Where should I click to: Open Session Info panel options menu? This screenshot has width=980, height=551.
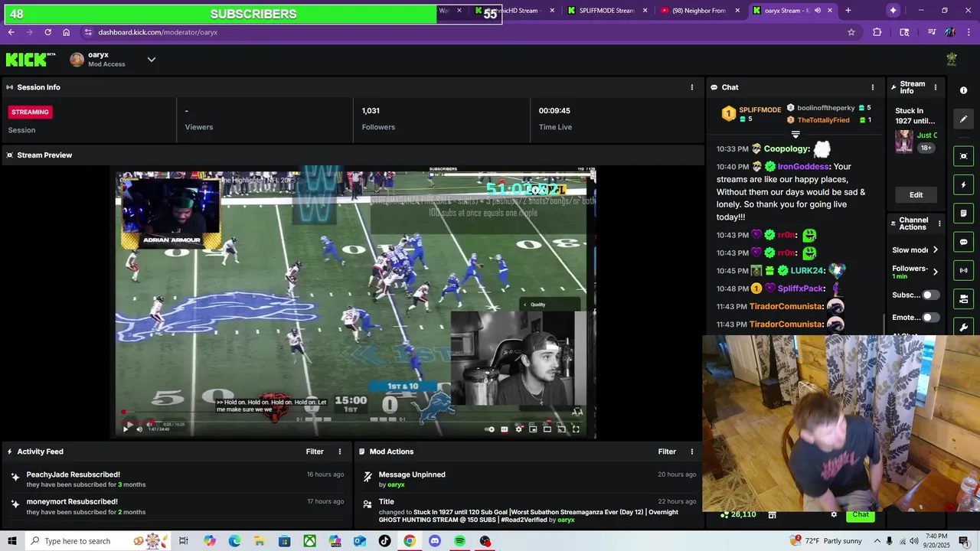click(x=692, y=87)
